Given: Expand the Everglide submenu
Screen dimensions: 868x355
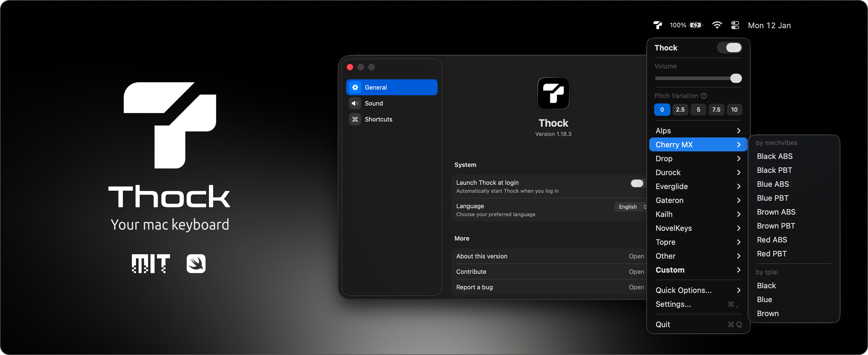Looking at the screenshot, I should 698,186.
